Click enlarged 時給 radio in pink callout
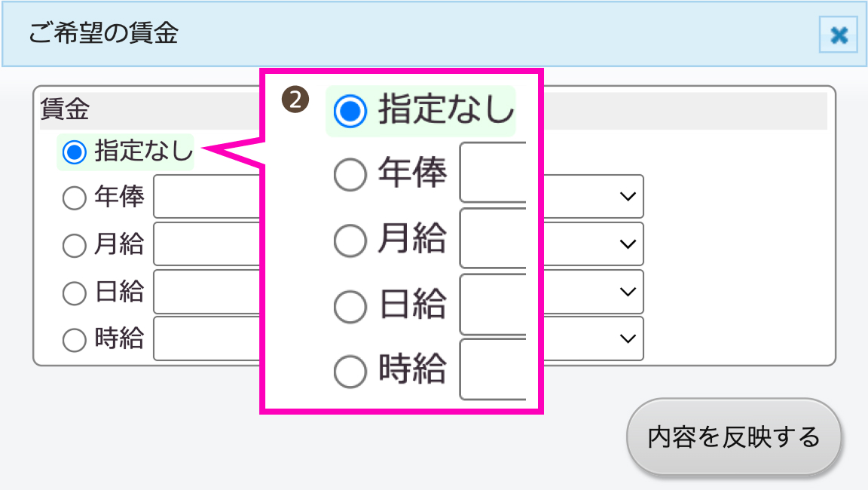This screenshot has height=490, width=868. 350,371
